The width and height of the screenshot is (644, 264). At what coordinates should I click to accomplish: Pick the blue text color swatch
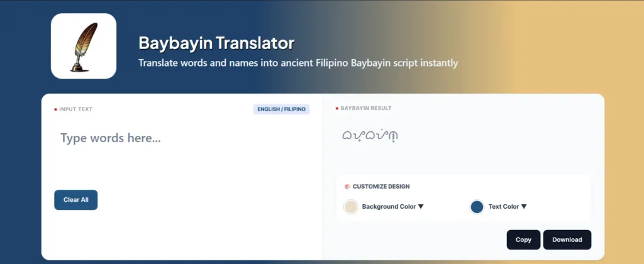click(477, 207)
